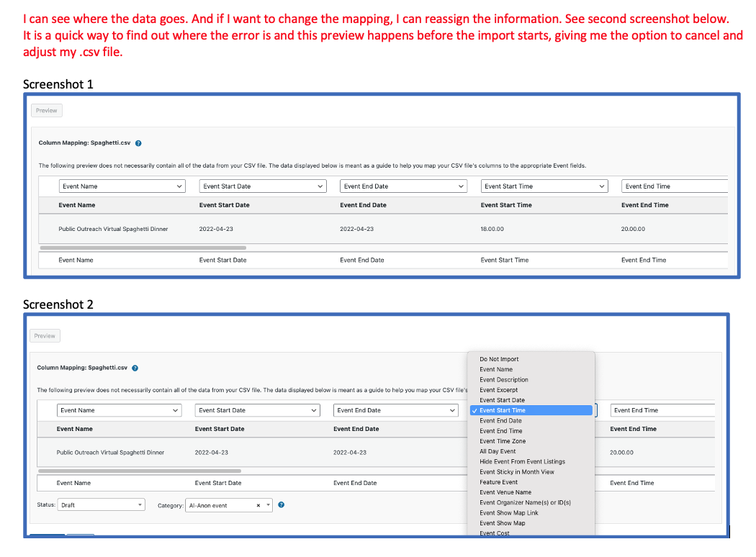The height and width of the screenshot is (557, 756).
Task: Click the Preview button in Screenshot 2
Action: pyautogui.click(x=45, y=336)
